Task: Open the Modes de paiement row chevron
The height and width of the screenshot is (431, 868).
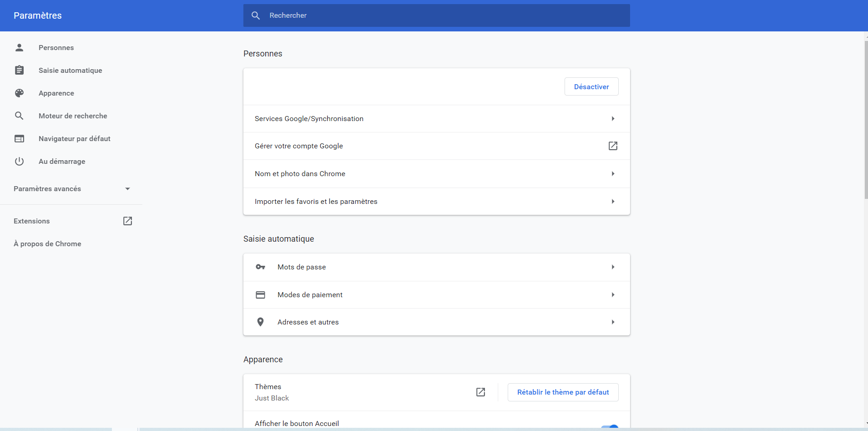Action: tap(613, 294)
